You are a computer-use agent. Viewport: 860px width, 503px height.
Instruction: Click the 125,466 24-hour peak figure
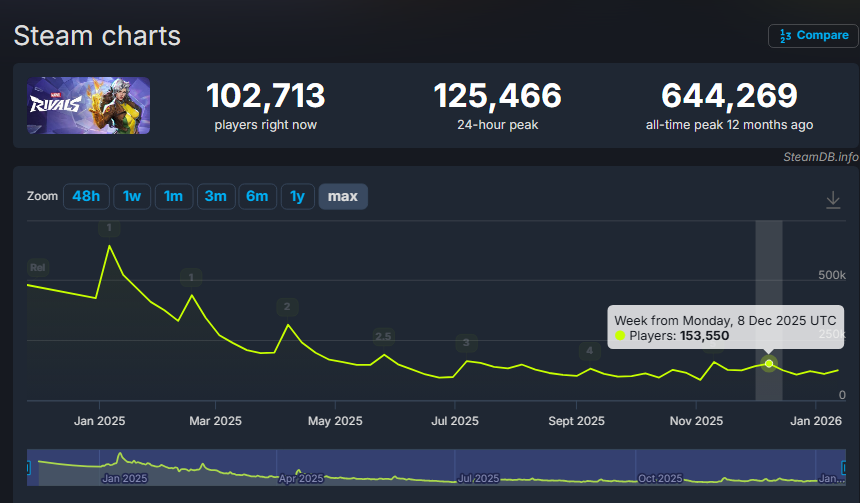[497, 95]
